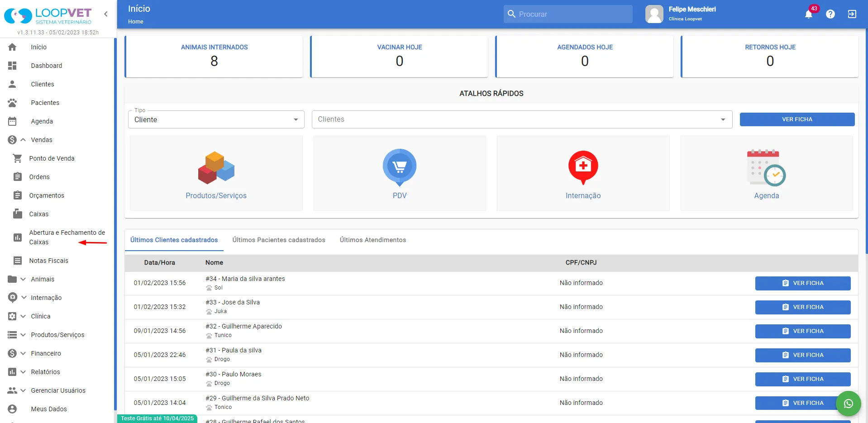Expand the Relatórios menu section

click(57, 372)
